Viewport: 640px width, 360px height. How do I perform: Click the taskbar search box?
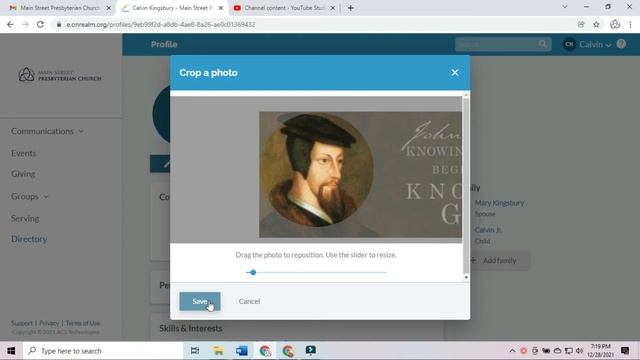coord(102,351)
